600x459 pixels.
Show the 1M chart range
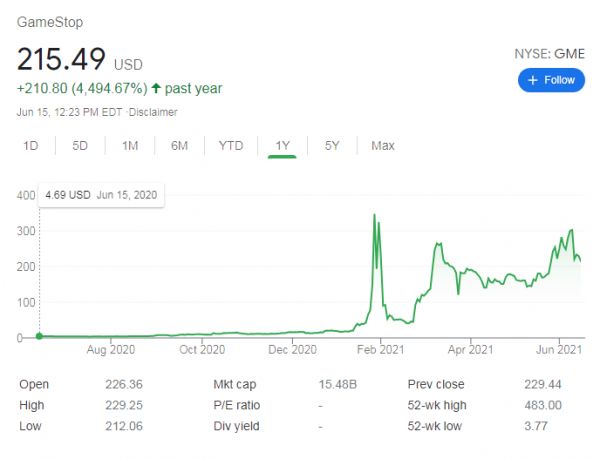click(130, 146)
